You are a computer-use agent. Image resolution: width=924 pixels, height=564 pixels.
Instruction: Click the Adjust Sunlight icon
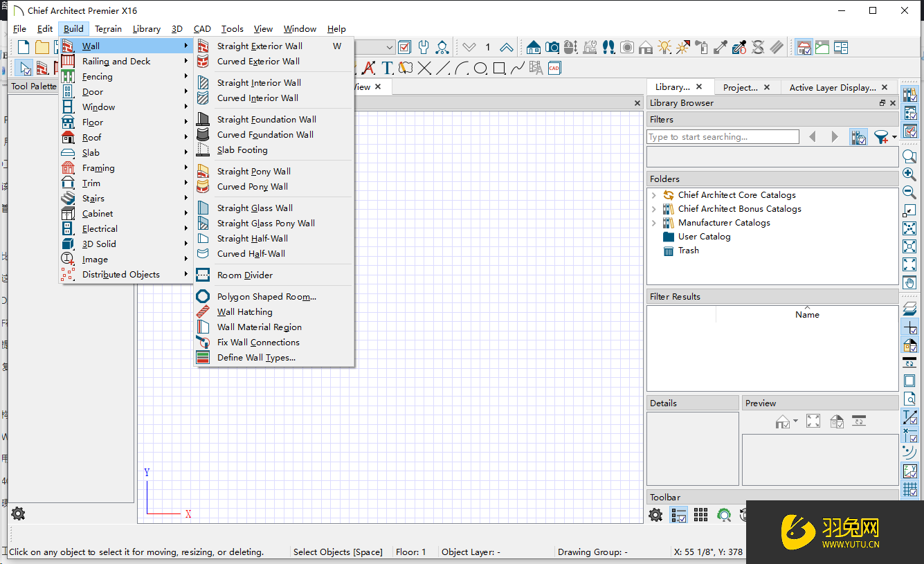[x=683, y=47]
